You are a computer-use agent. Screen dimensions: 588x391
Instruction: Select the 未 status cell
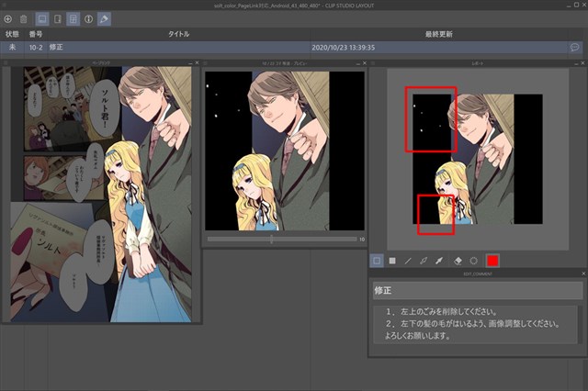click(12, 47)
